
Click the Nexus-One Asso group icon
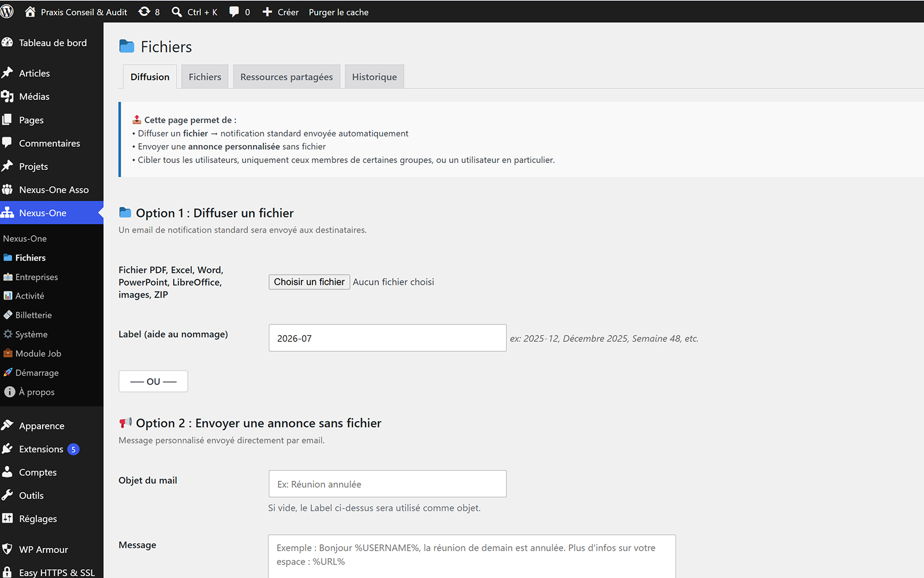(8, 189)
